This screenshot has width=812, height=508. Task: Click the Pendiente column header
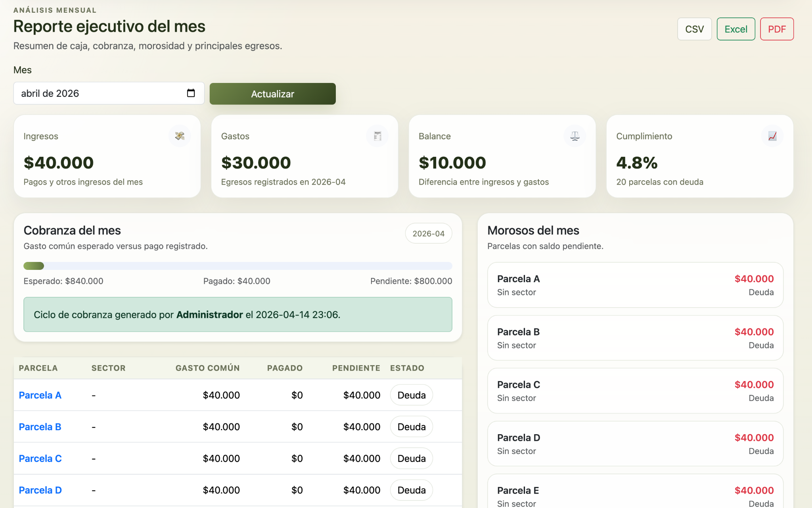click(x=356, y=368)
